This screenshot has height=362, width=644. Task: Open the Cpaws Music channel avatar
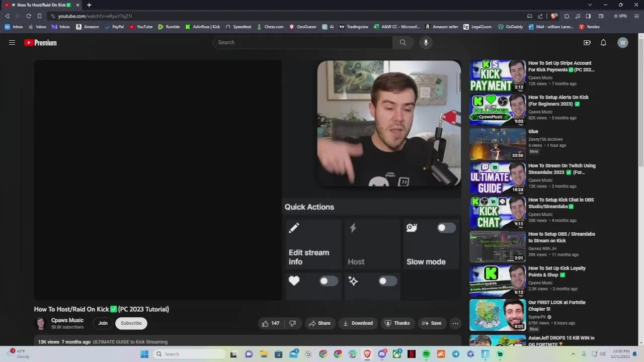click(x=41, y=323)
